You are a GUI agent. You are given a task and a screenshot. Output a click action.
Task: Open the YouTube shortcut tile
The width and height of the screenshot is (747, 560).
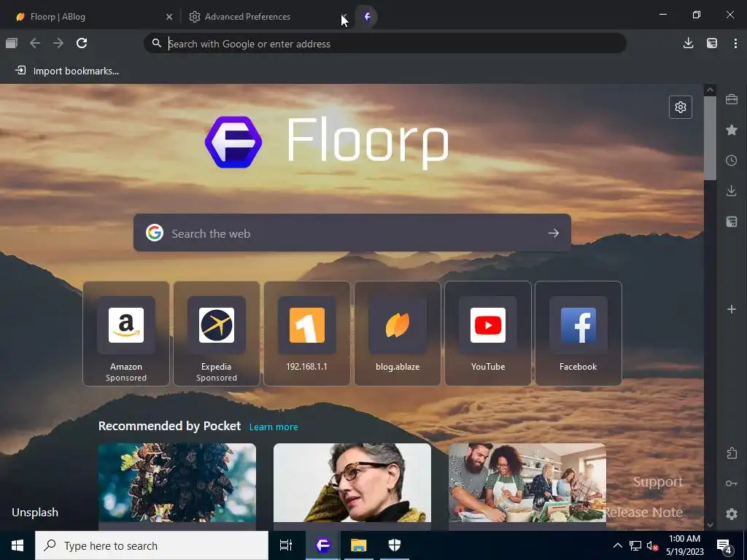tap(488, 333)
